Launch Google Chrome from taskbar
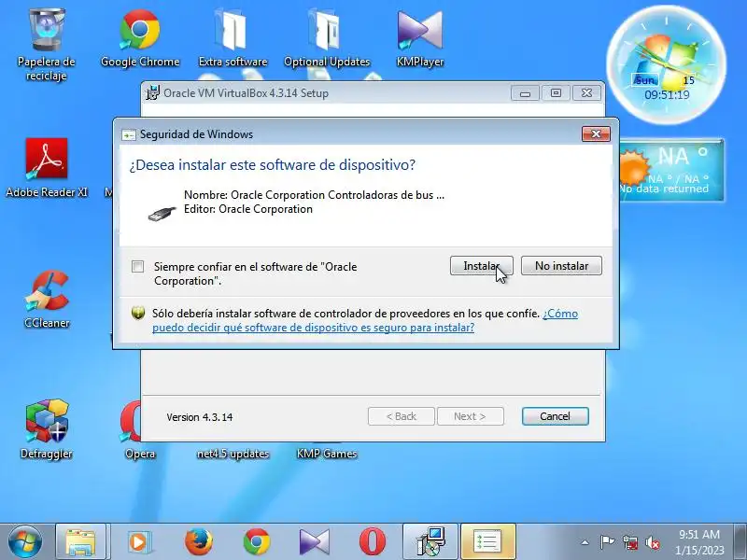 (x=256, y=542)
